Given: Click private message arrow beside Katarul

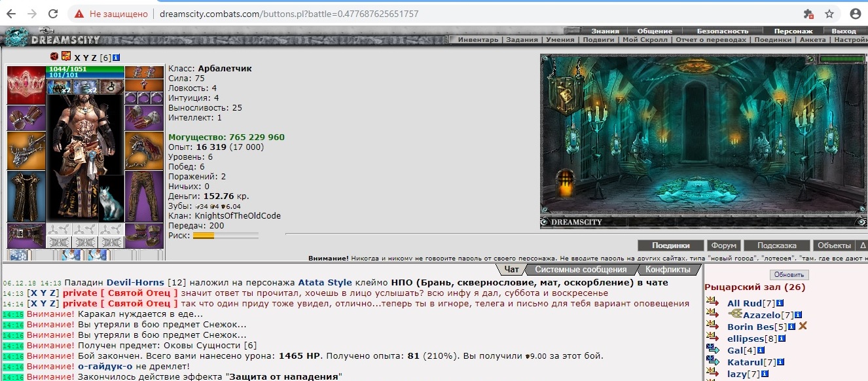Looking at the screenshot, I should pyautogui.click(x=714, y=361).
